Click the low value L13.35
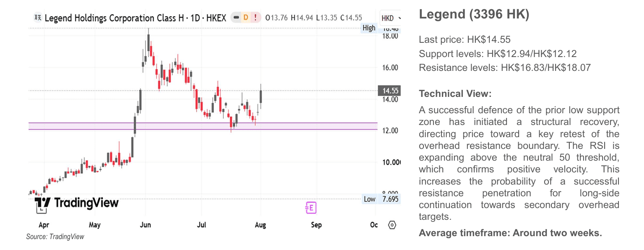This screenshot has width=644, height=250. pyautogui.click(x=327, y=18)
